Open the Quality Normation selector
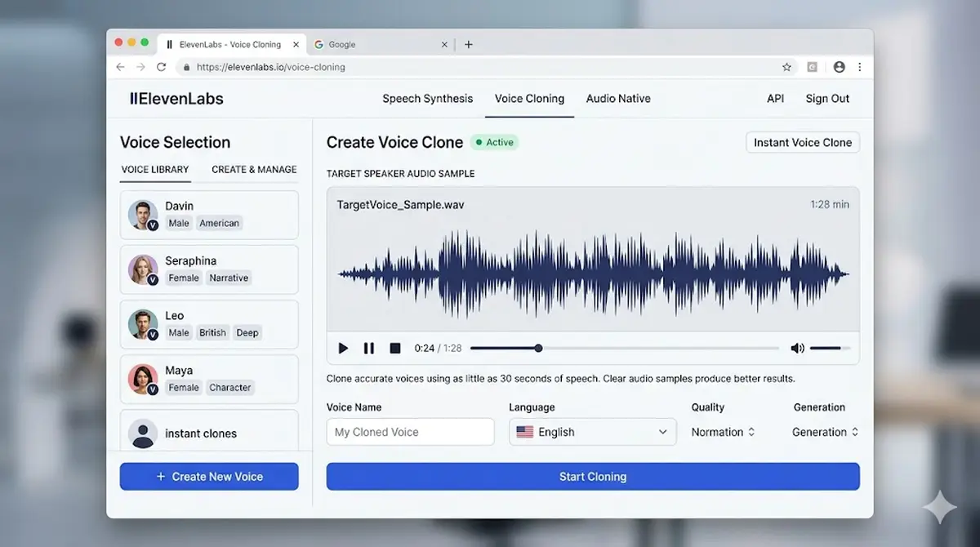Screen dimensions: 980x547 pyautogui.click(x=723, y=432)
